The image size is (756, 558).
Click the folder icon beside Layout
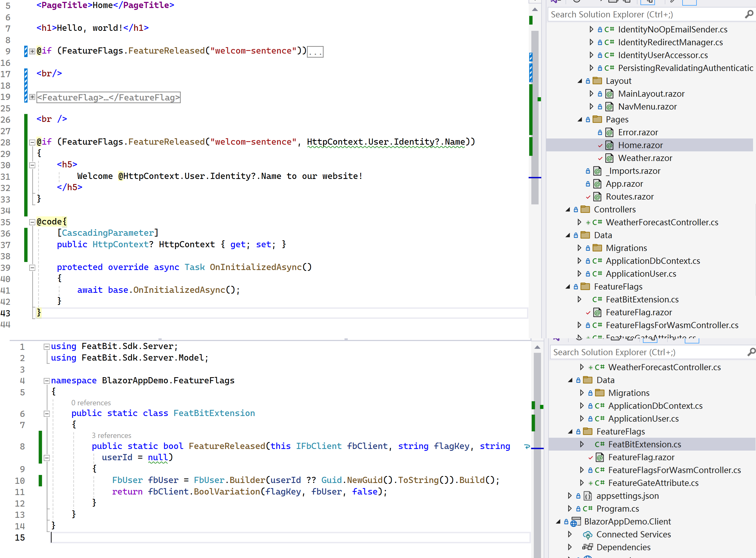point(598,81)
